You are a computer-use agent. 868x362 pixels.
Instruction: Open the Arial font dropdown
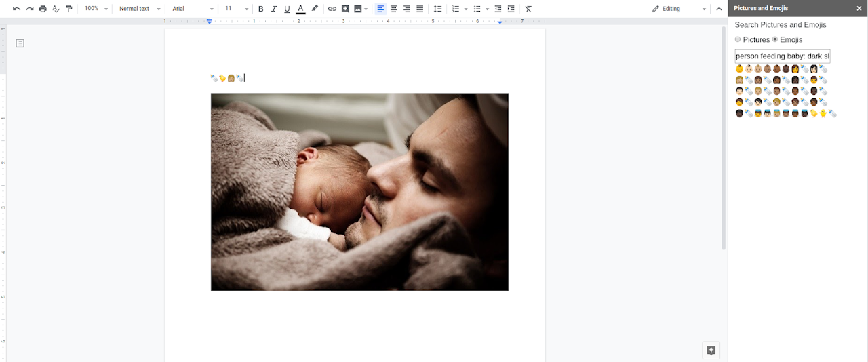(x=193, y=9)
